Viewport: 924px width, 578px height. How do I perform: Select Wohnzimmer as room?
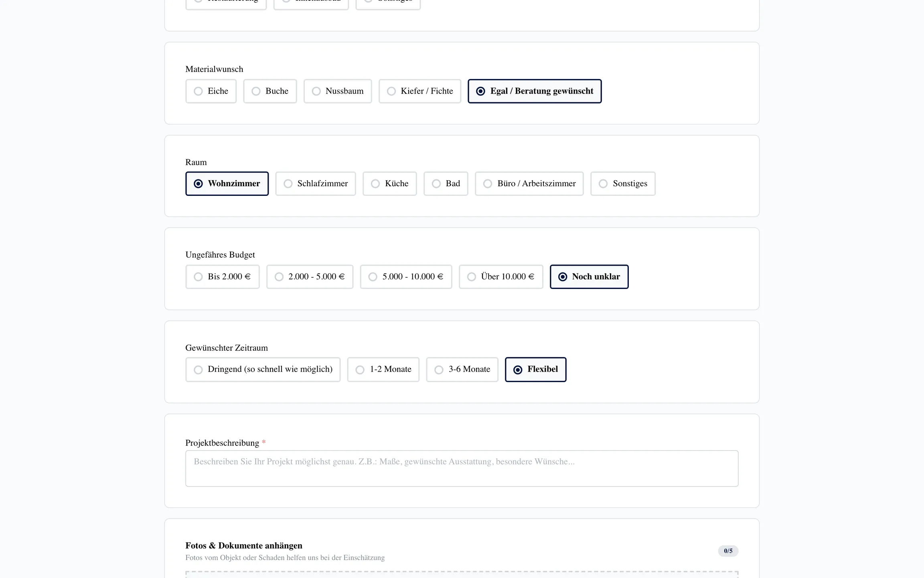click(227, 184)
